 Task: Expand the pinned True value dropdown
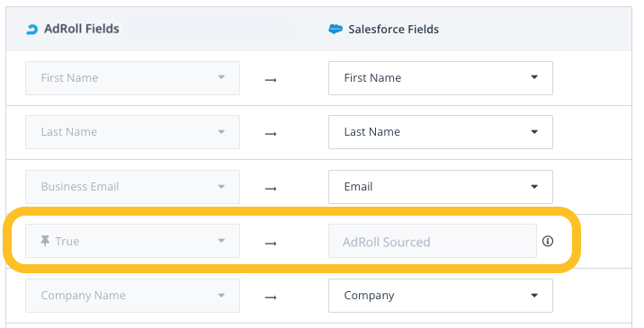pyautogui.click(x=132, y=241)
